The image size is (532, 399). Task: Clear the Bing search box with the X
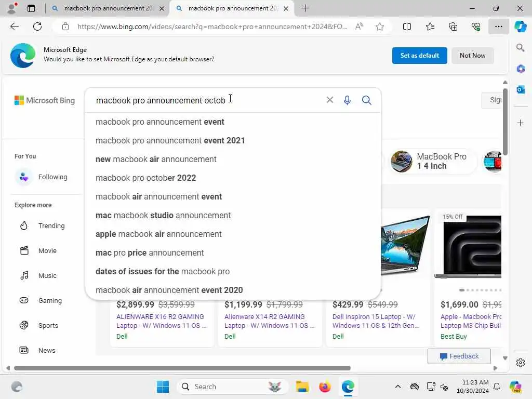[330, 100]
